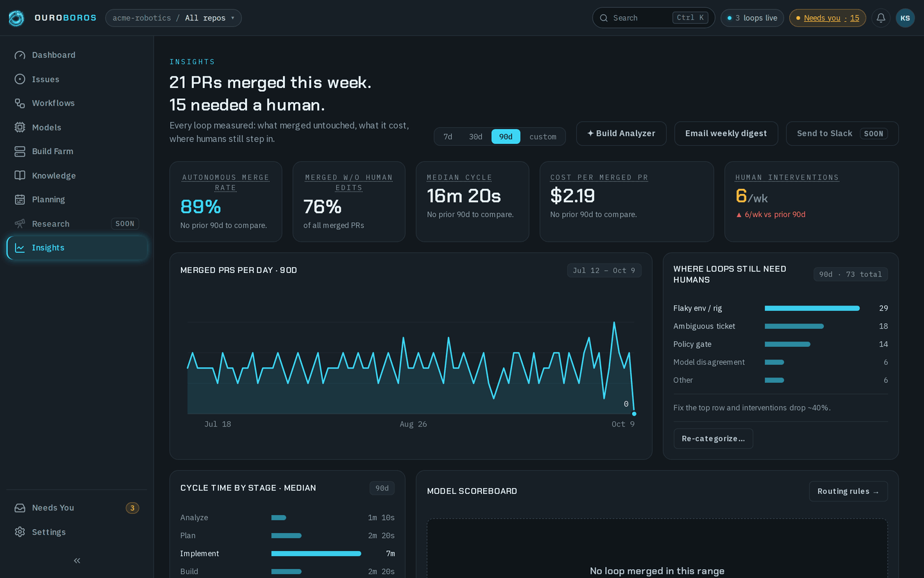Click the Median Cycle label
Viewport: 924px width, 578px height.
click(x=459, y=178)
